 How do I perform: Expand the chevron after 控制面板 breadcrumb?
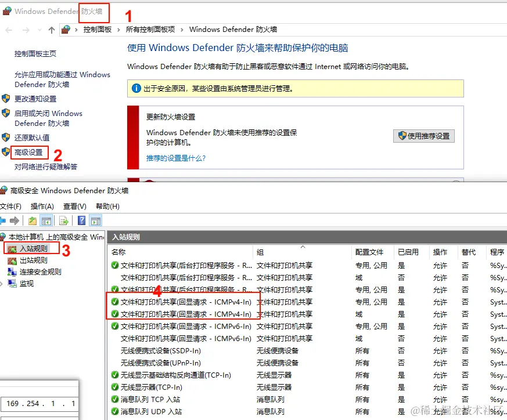click(118, 30)
